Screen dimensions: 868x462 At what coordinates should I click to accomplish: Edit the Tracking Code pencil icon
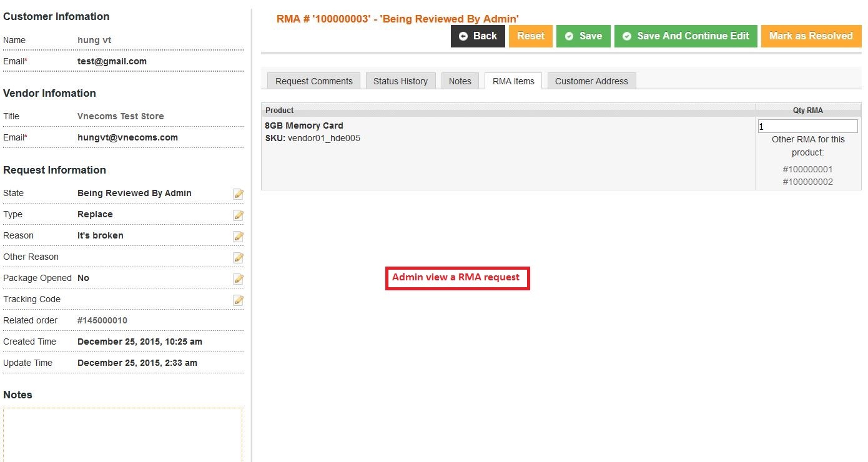(x=238, y=300)
